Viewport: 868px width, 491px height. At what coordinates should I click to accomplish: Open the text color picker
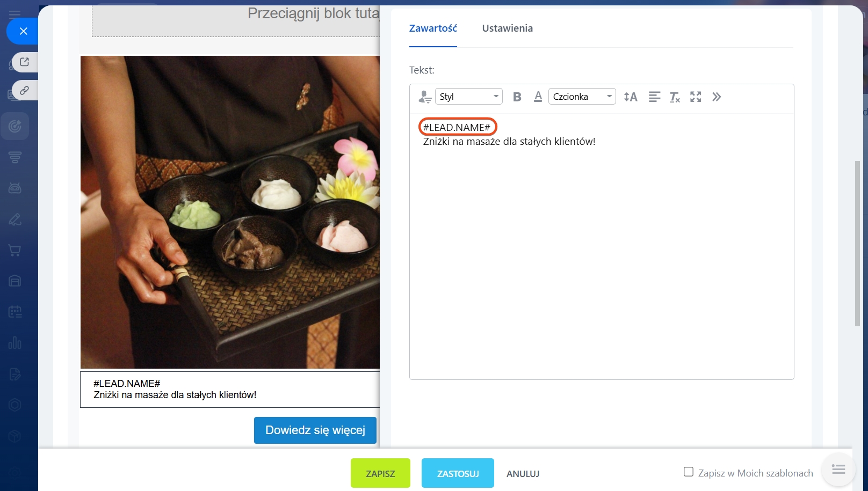point(538,97)
